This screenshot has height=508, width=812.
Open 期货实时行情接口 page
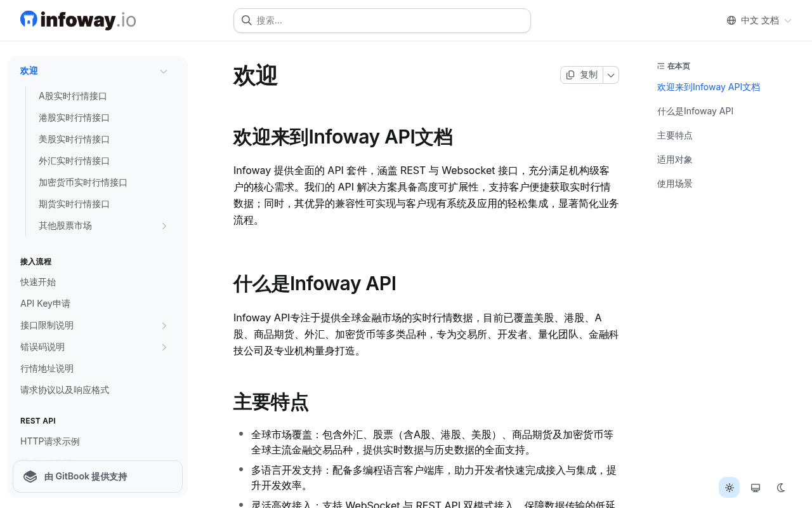[74, 204]
